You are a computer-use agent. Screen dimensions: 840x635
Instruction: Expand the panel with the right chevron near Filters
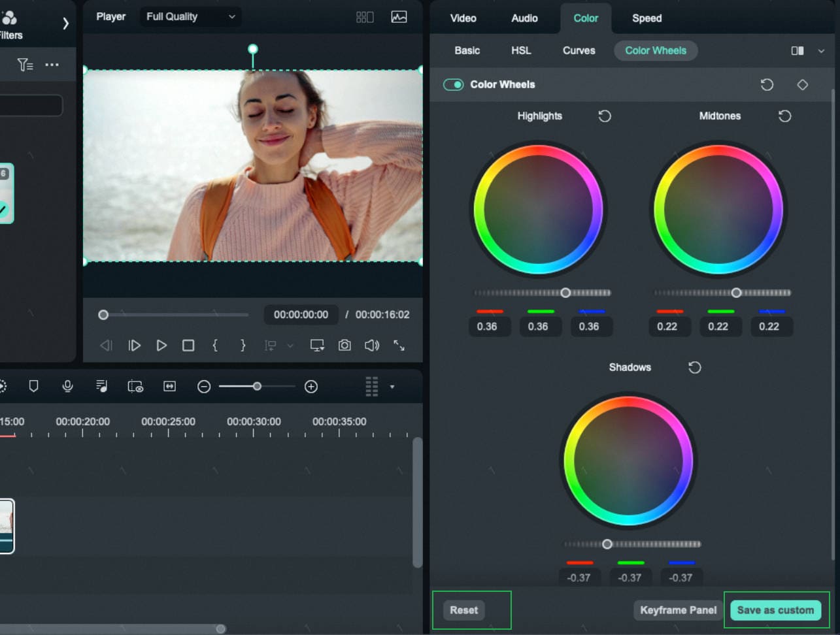pyautogui.click(x=65, y=24)
